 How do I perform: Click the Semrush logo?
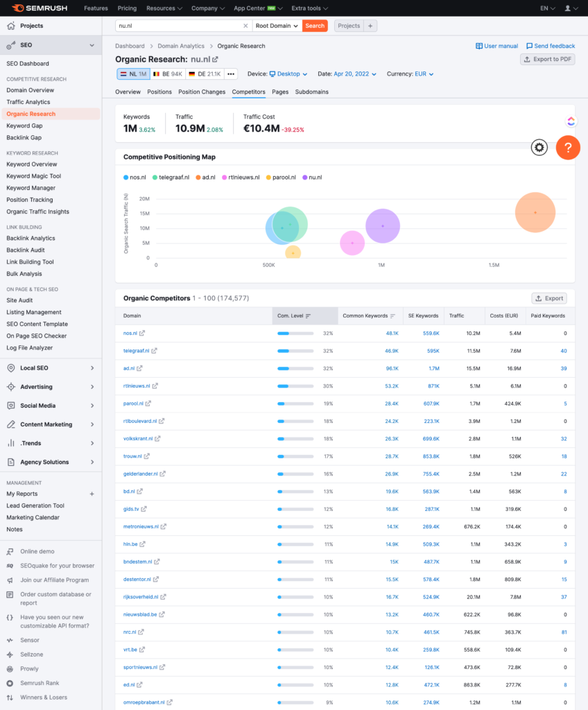point(40,8)
